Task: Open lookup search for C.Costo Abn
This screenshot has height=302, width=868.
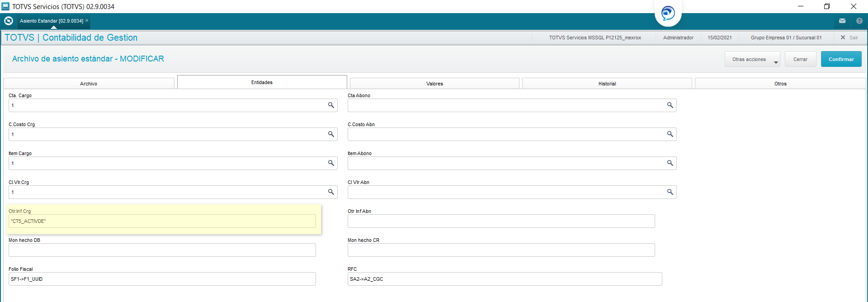Action: (x=670, y=134)
